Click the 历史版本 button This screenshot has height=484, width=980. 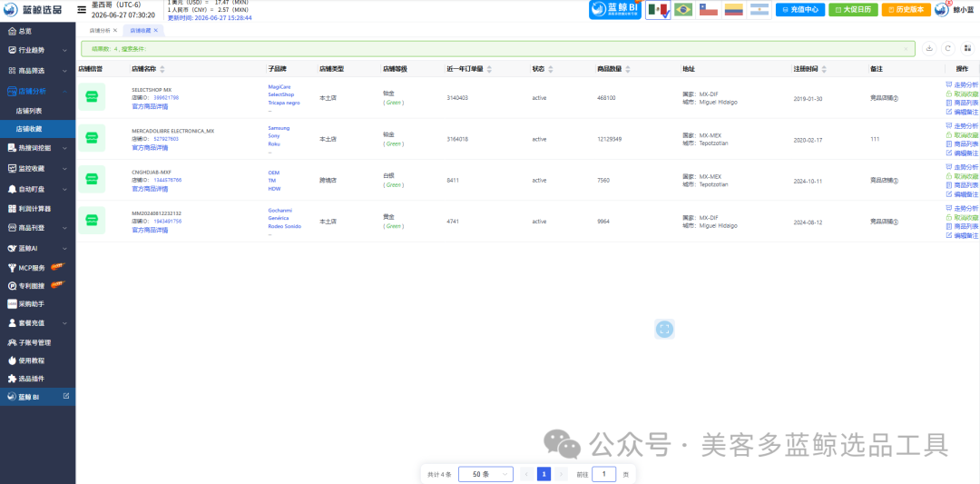pyautogui.click(x=906, y=10)
